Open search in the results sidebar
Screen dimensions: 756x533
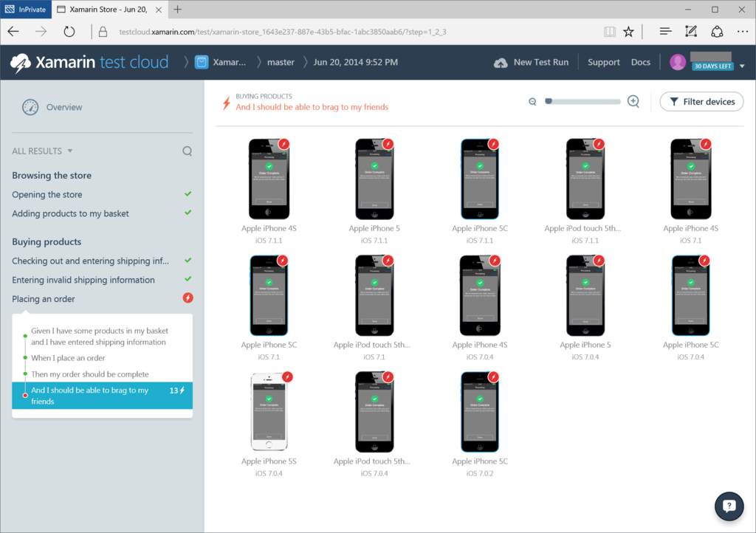coord(187,151)
